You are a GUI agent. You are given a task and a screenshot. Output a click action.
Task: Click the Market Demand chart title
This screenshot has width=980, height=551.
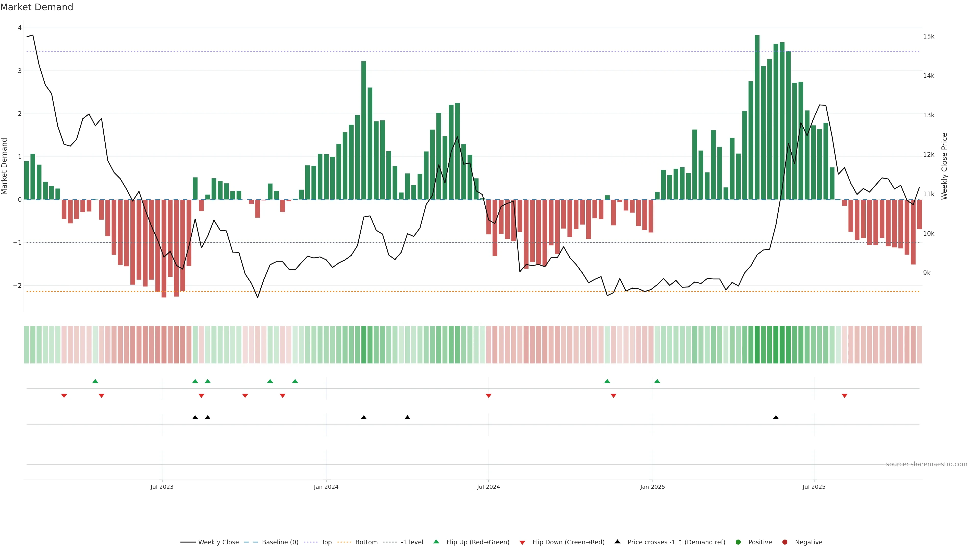36,7
